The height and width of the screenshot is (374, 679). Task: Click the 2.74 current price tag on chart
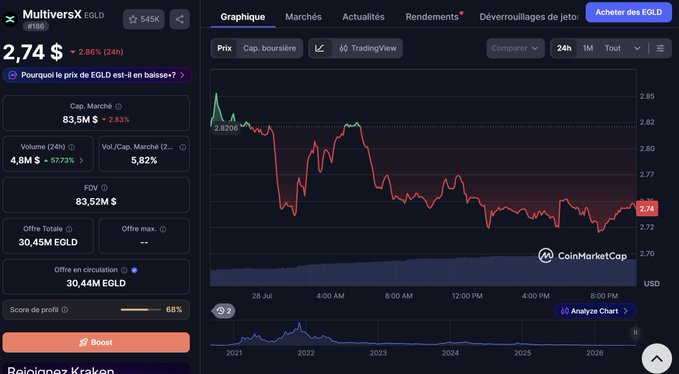coord(647,209)
